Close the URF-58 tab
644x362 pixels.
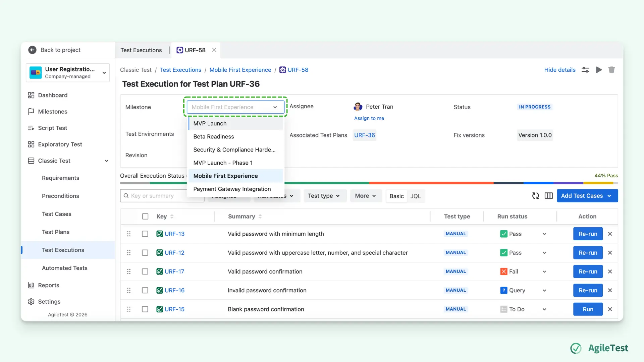click(x=214, y=50)
